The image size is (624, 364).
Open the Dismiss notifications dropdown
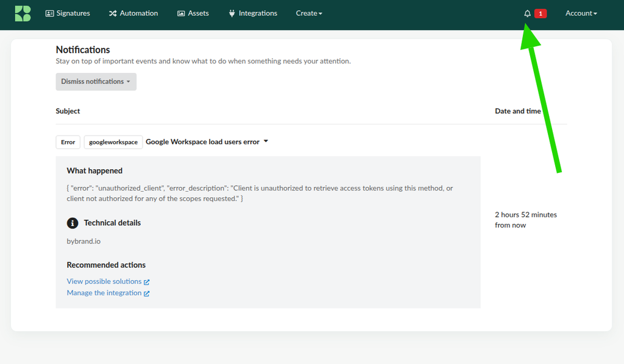pos(96,82)
